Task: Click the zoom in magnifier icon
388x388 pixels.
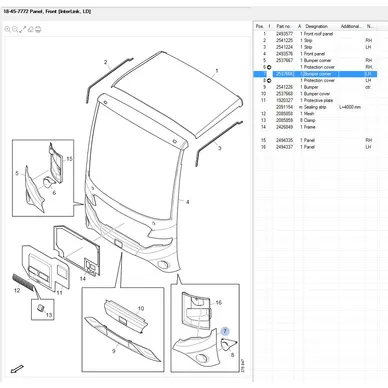Action: (7, 30)
